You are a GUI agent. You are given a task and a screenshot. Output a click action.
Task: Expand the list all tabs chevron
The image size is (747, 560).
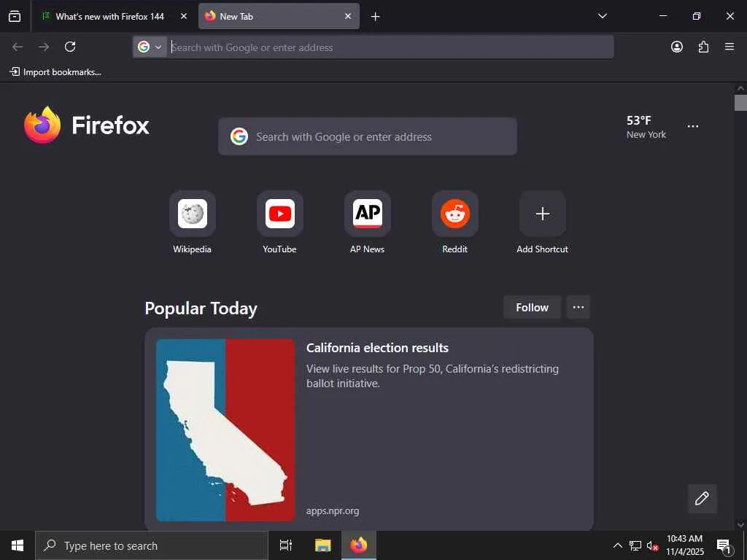pyautogui.click(x=602, y=16)
